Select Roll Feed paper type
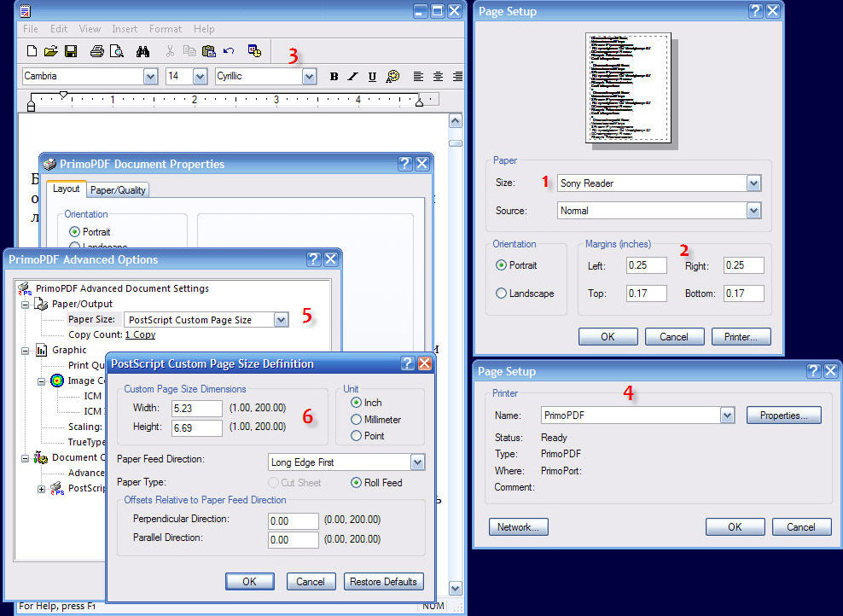 (x=356, y=482)
